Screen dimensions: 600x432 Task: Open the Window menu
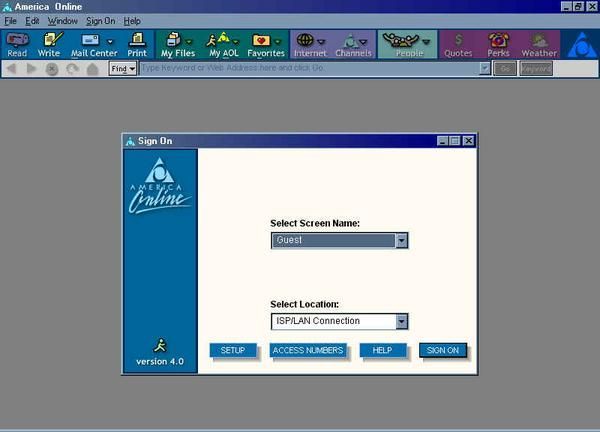(62, 21)
